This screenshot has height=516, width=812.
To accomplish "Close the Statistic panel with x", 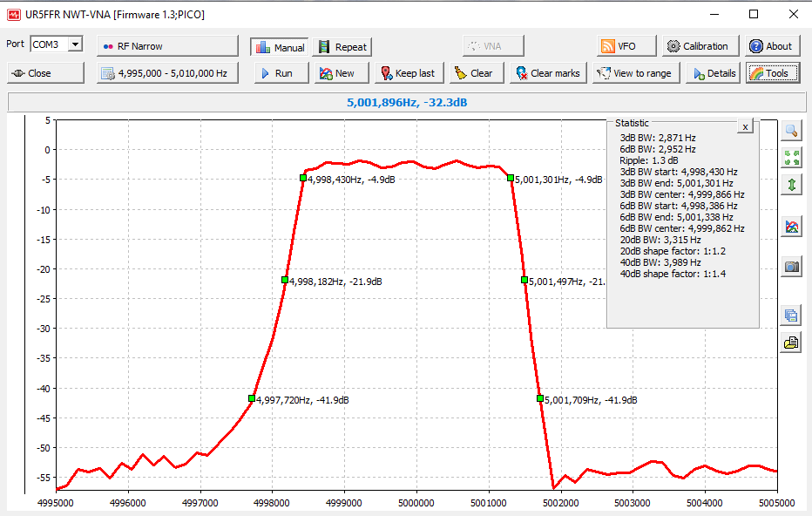I will 744,127.
